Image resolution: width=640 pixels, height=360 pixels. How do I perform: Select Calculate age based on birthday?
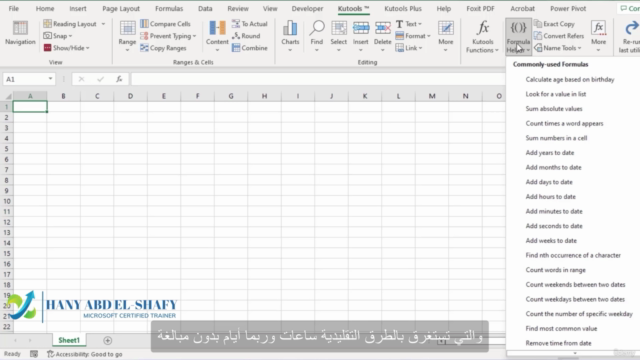point(570,80)
